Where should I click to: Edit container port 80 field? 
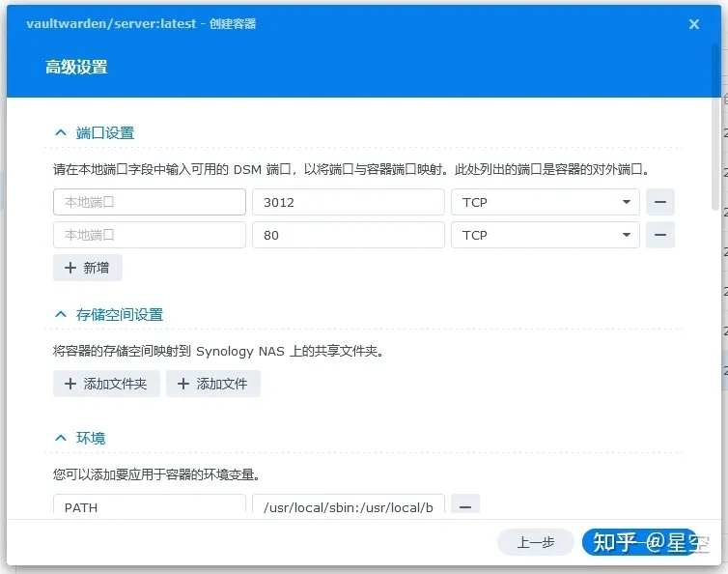(348, 235)
